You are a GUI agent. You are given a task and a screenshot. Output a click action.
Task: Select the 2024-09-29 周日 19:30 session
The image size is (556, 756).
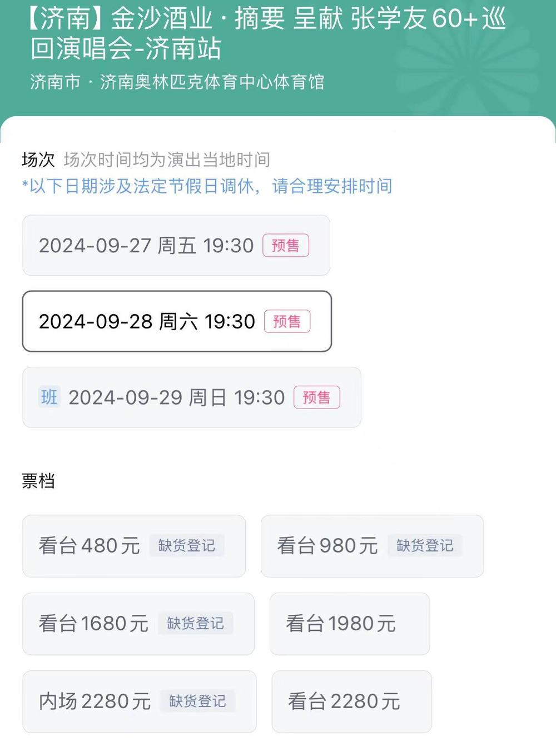click(192, 397)
